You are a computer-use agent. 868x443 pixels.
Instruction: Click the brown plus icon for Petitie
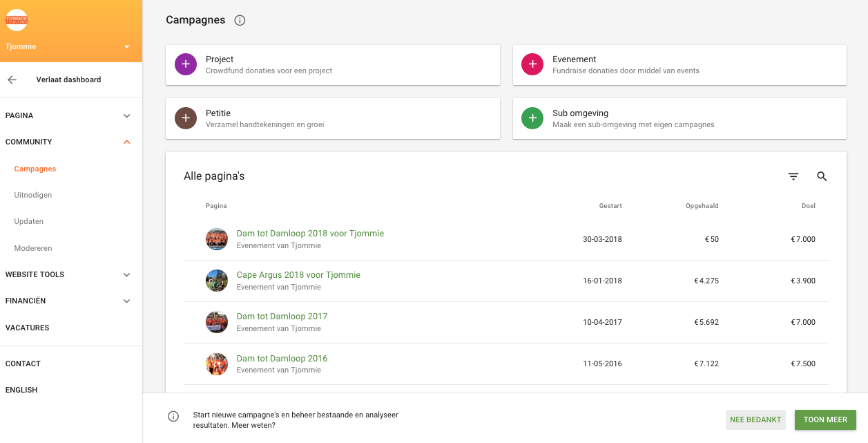pos(186,118)
